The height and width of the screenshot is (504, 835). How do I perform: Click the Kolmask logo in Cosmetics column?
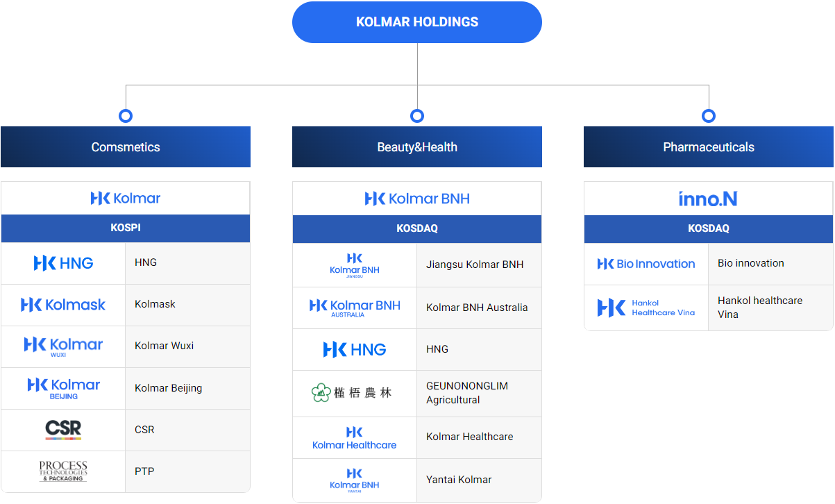[x=63, y=305]
